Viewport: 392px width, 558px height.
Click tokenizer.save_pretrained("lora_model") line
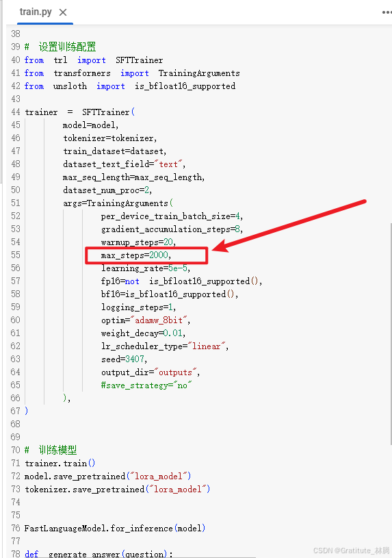[118, 490]
